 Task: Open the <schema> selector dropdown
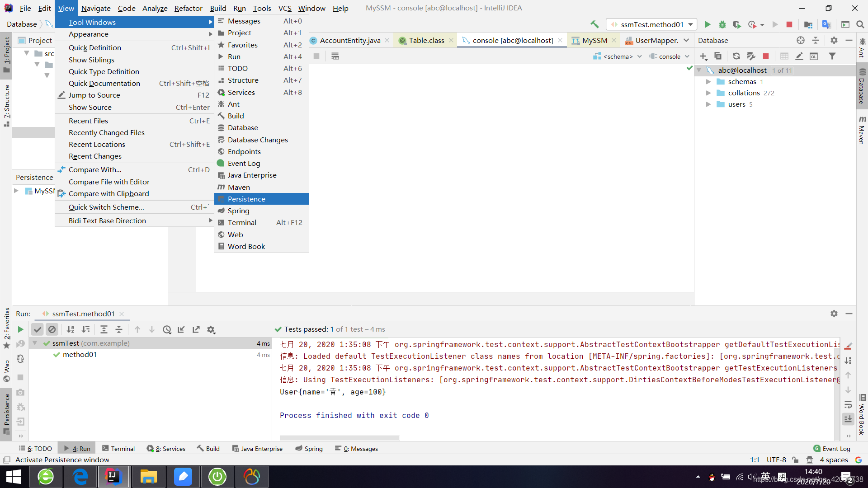[x=618, y=56]
